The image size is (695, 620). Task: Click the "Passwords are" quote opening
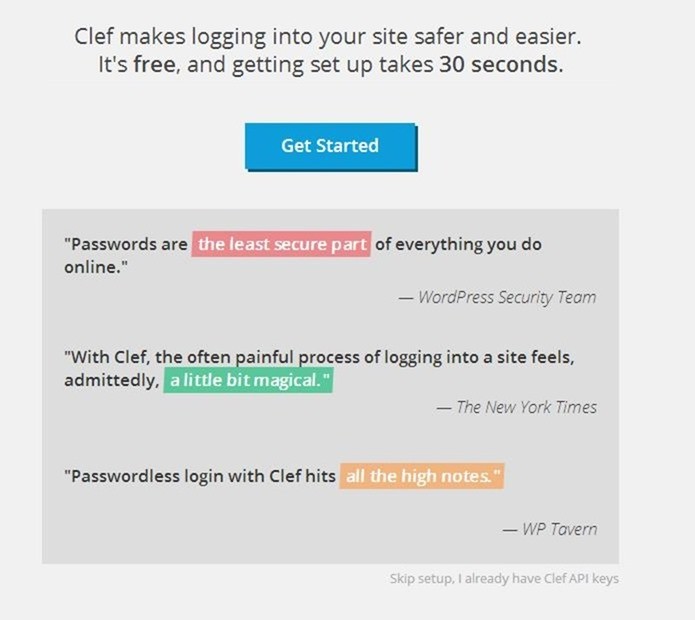coord(126,244)
